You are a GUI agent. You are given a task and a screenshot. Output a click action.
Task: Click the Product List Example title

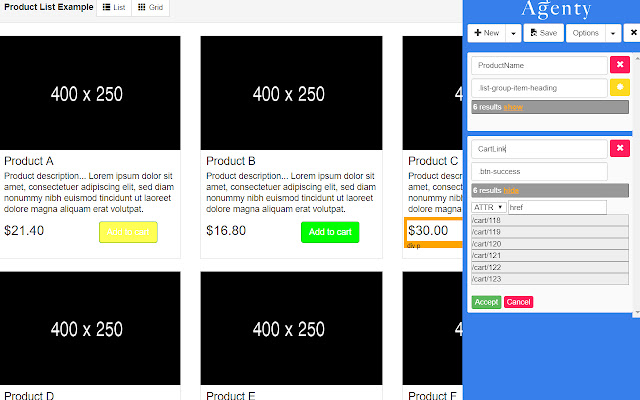point(49,7)
